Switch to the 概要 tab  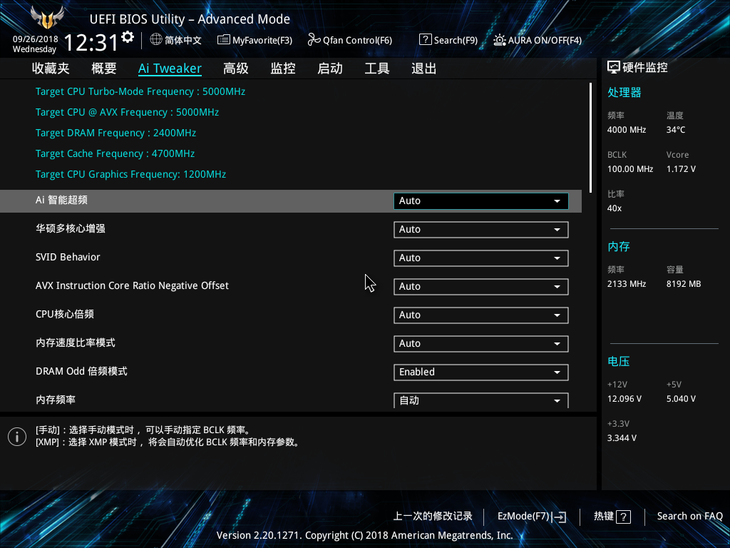click(104, 69)
